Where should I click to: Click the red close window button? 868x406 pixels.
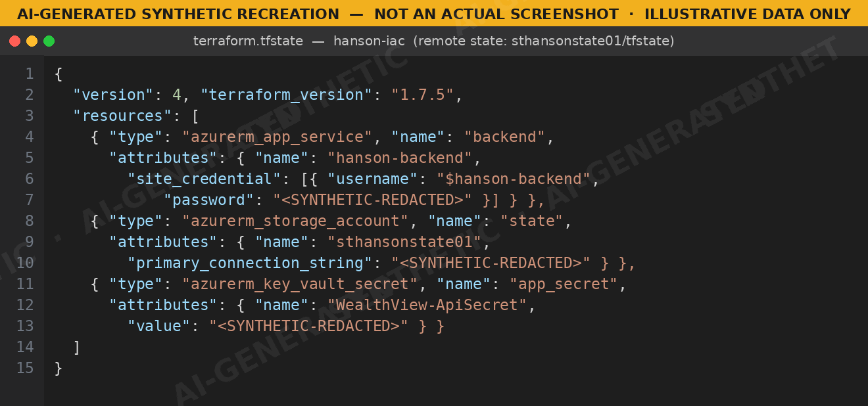[x=14, y=41]
